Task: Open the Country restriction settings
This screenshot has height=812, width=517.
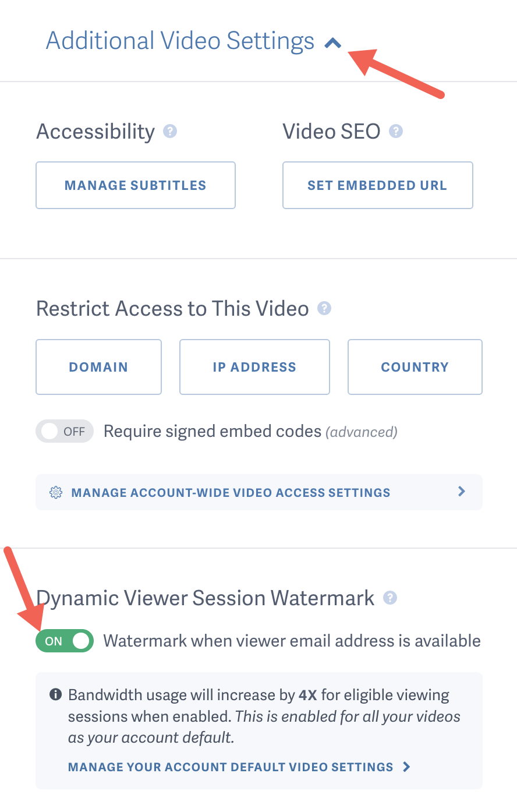Action: [x=415, y=366]
